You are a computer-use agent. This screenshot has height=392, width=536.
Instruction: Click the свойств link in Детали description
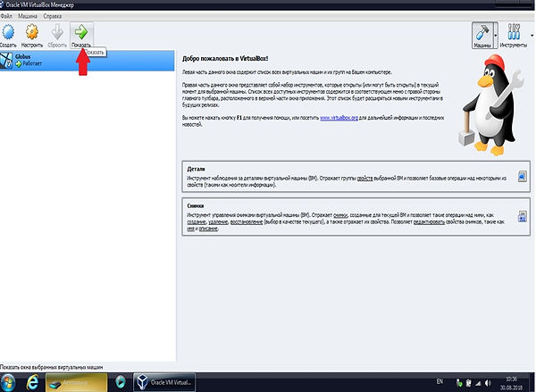coord(364,178)
